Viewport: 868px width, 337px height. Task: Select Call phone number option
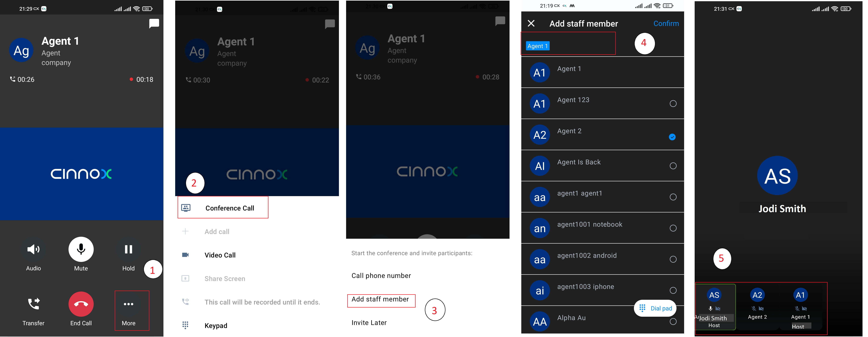pos(381,276)
